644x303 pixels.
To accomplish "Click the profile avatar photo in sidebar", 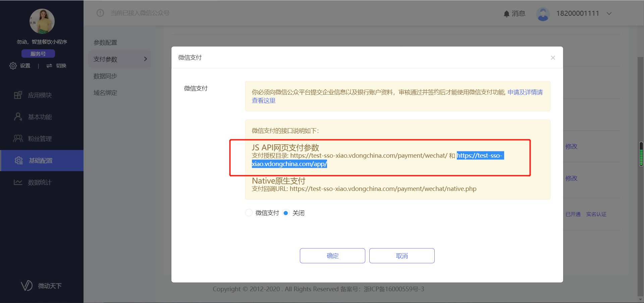I will point(42,21).
